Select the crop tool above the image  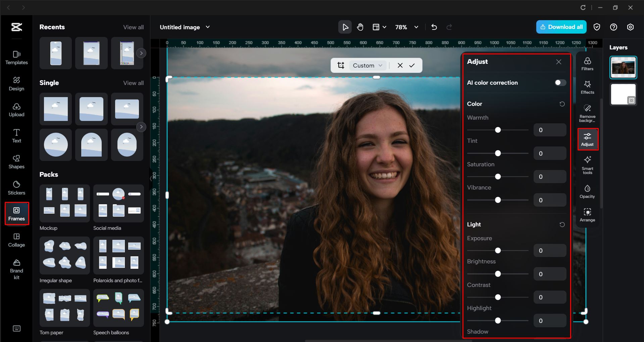pyautogui.click(x=341, y=65)
